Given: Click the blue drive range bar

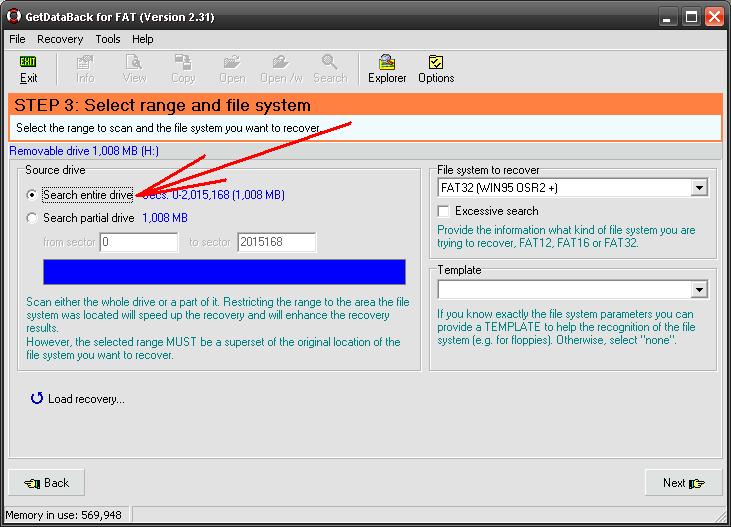Looking at the screenshot, I should coord(224,272).
